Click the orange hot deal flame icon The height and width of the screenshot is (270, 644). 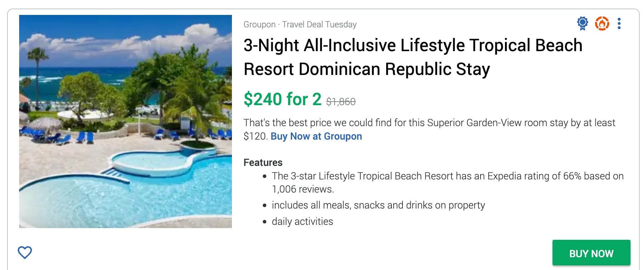(602, 23)
